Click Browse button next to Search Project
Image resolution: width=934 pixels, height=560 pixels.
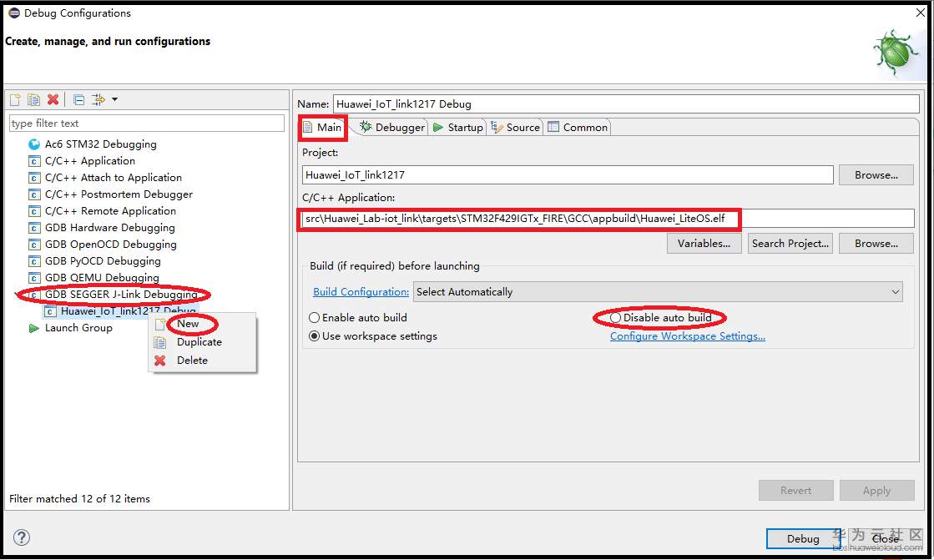click(876, 244)
